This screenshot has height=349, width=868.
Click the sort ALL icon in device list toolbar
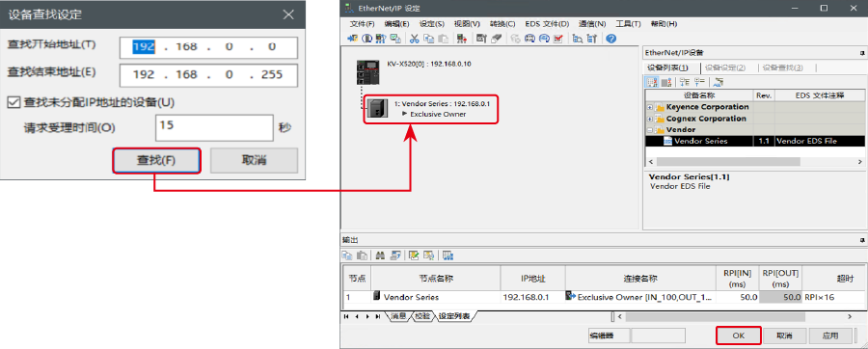click(718, 82)
